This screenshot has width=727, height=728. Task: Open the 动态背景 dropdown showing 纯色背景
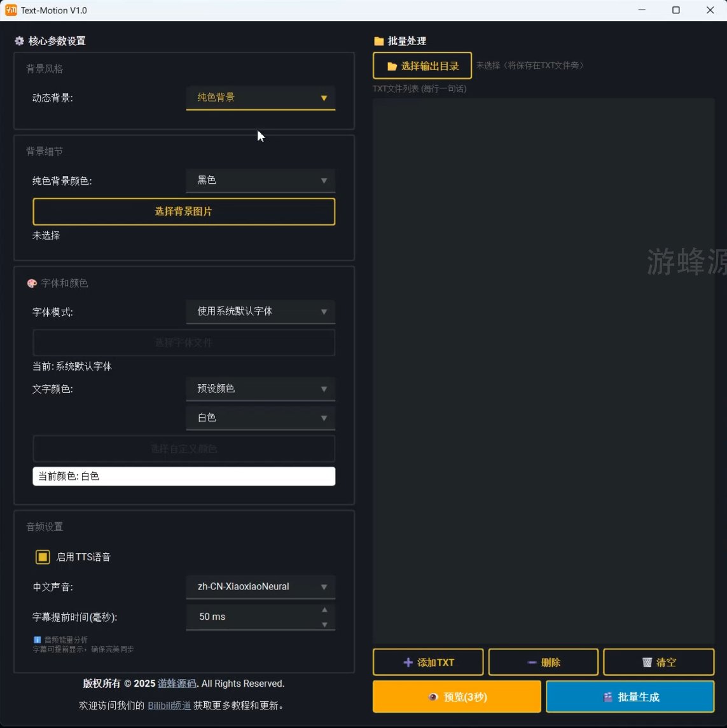pos(261,98)
